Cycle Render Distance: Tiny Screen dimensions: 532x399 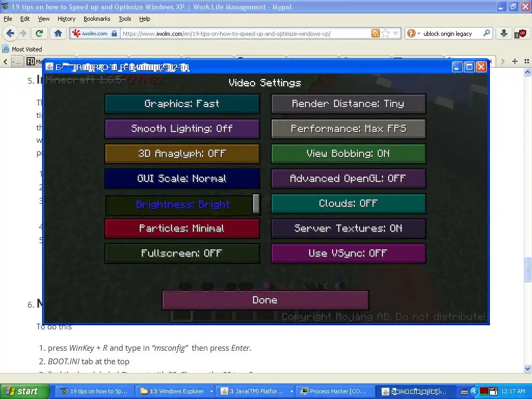coord(349,104)
